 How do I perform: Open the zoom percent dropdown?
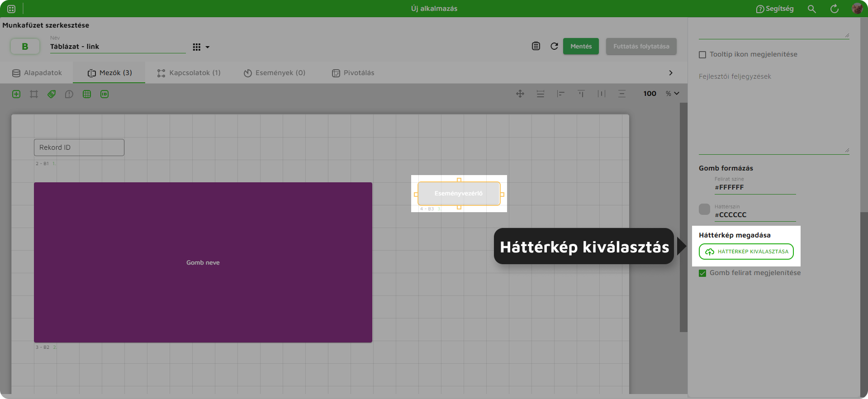point(673,94)
